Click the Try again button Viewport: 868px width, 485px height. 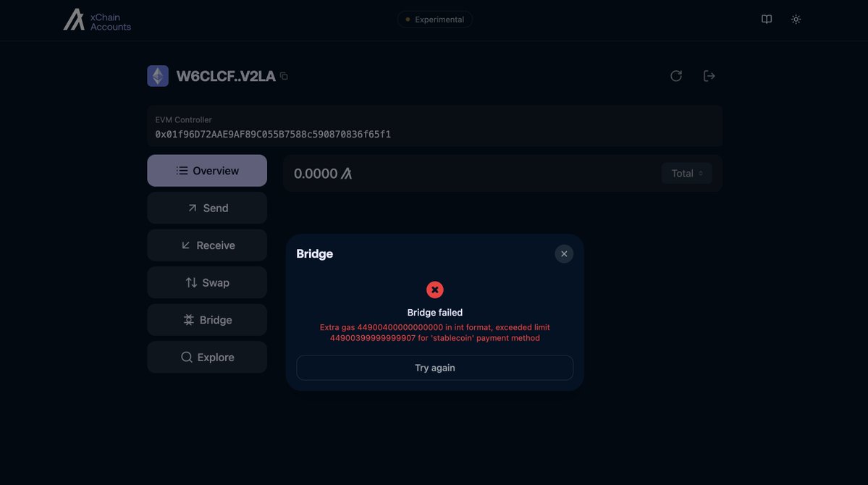pyautogui.click(x=434, y=368)
